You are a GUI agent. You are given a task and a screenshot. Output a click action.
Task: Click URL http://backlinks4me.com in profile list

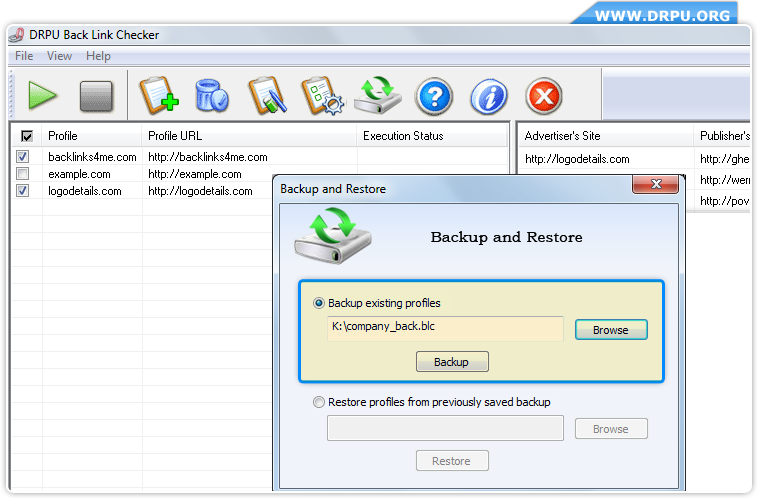(208, 157)
